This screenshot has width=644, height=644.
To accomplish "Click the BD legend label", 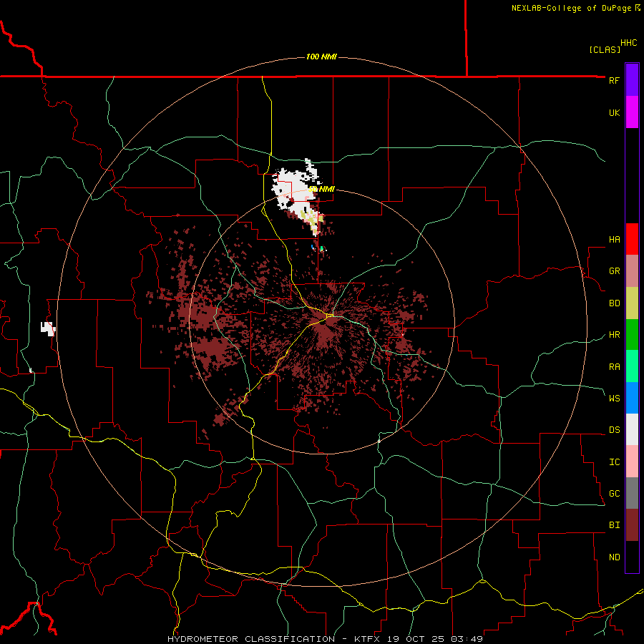I will coord(614,303).
